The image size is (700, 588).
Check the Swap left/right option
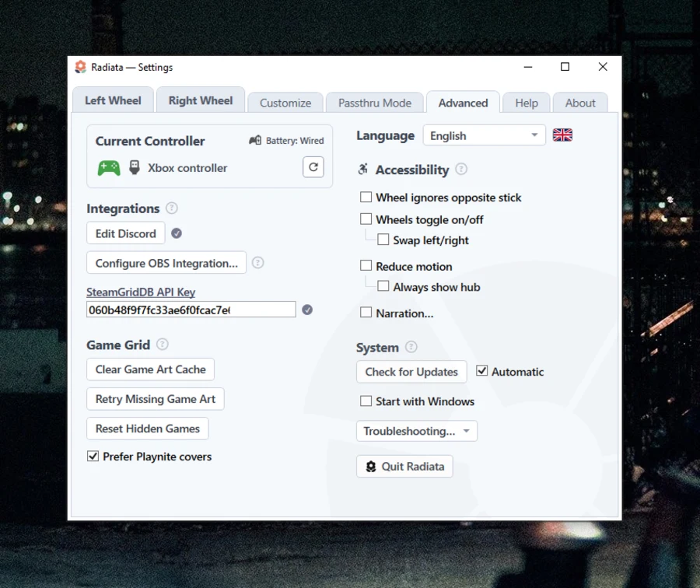[x=383, y=240]
